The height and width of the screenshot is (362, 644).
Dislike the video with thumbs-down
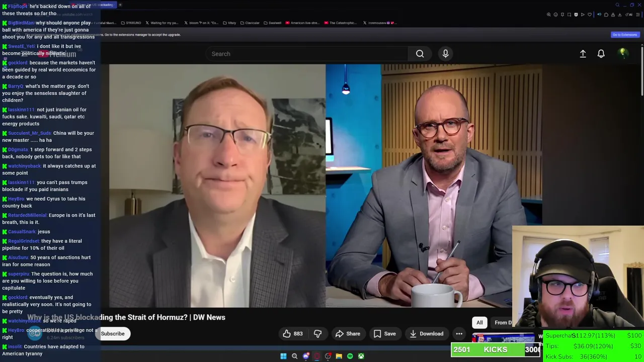tap(317, 334)
